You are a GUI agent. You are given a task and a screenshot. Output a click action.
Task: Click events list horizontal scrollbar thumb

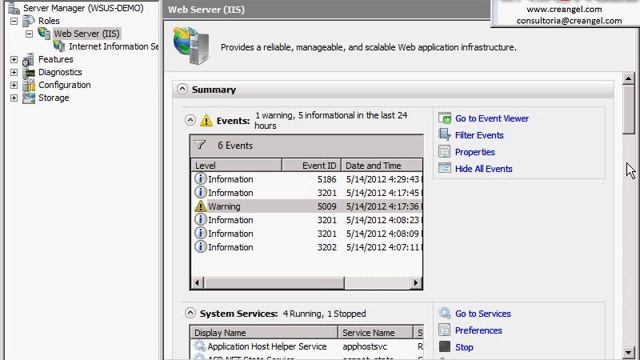[274, 282]
